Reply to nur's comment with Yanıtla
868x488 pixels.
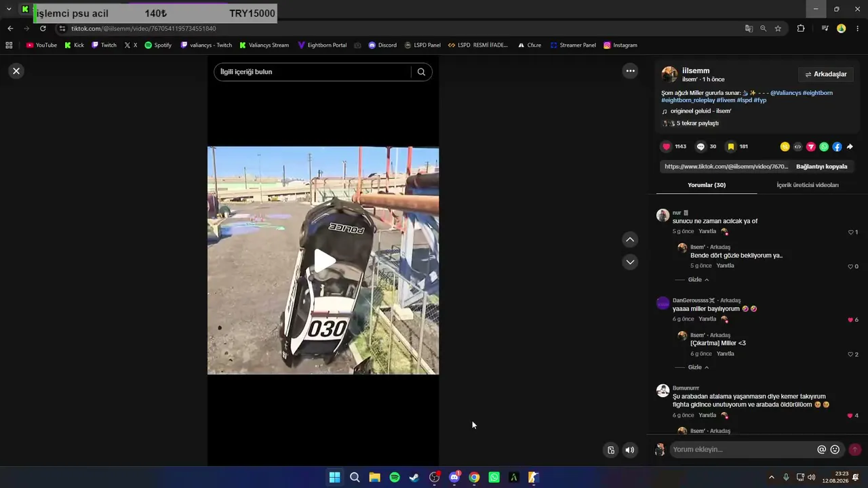(707, 231)
